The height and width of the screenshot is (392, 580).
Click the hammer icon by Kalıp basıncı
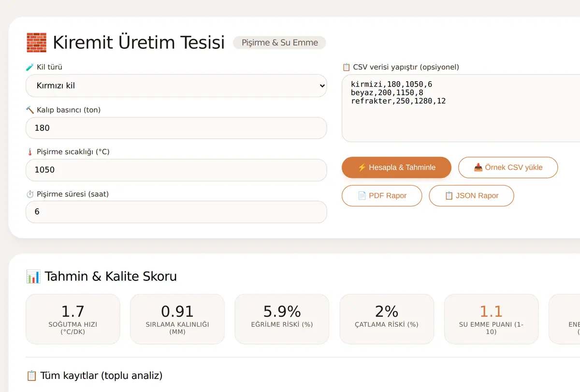click(x=29, y=110)
